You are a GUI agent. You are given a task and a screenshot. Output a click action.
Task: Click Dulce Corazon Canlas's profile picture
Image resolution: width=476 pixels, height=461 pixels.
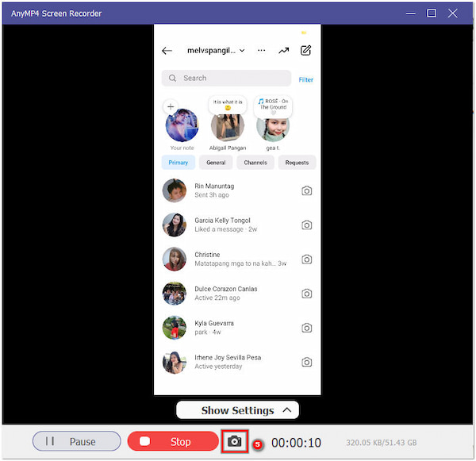pyautogui.click(x=175, y=294)
